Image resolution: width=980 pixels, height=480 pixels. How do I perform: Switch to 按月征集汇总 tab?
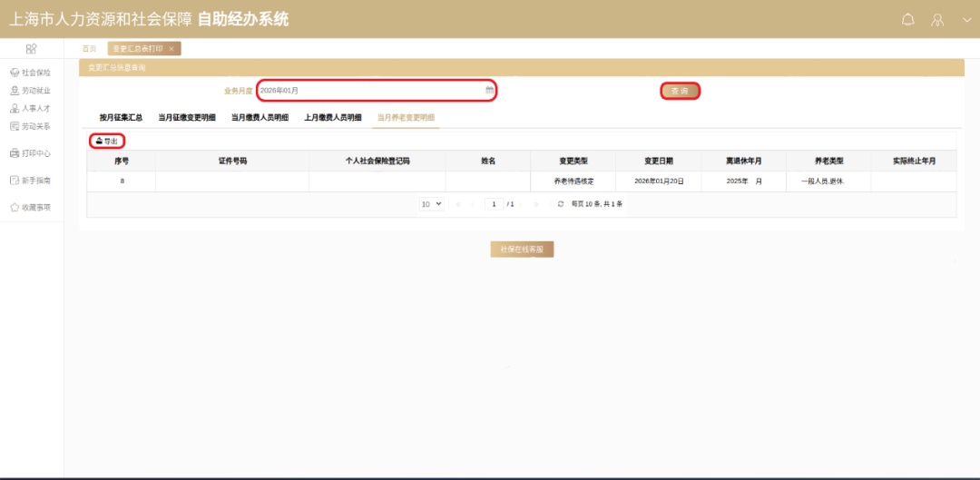click(x=121, y=117)
